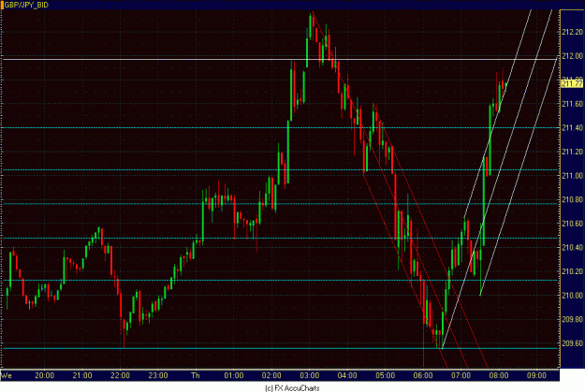
Task: Click the 04:00 time axis label
Action: point(347,375)
